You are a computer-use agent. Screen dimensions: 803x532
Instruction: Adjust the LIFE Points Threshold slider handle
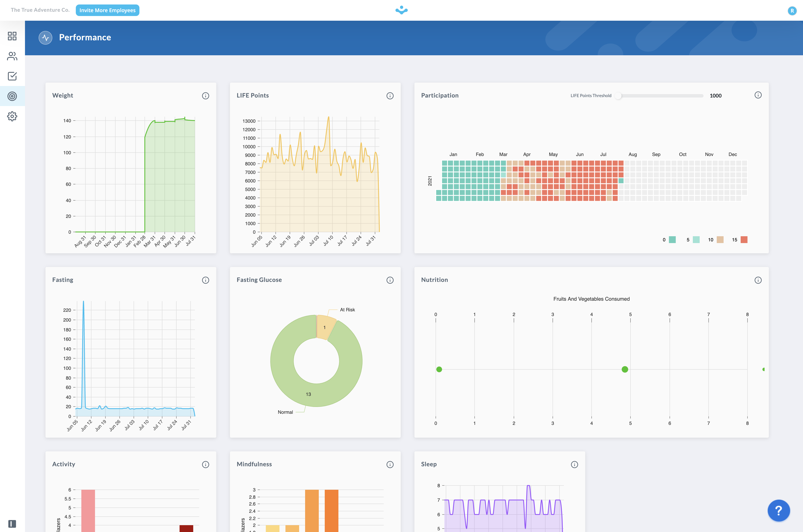click(x=618, y=96)
